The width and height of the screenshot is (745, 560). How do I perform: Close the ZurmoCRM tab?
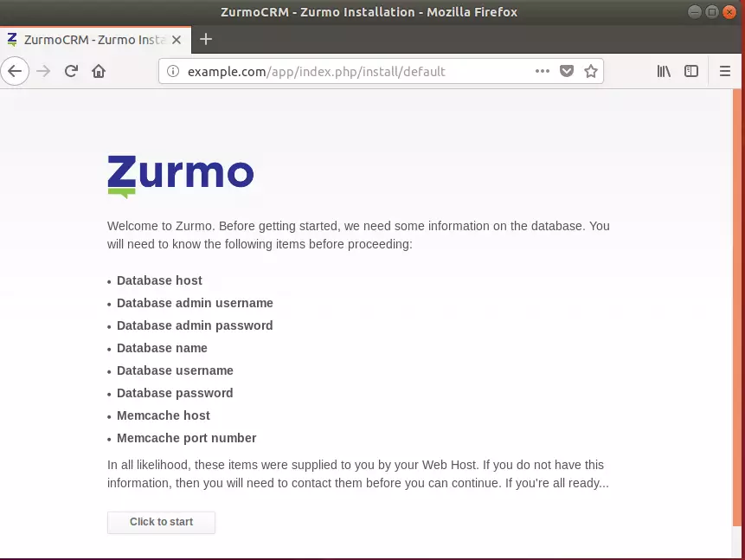click(177, 40)
